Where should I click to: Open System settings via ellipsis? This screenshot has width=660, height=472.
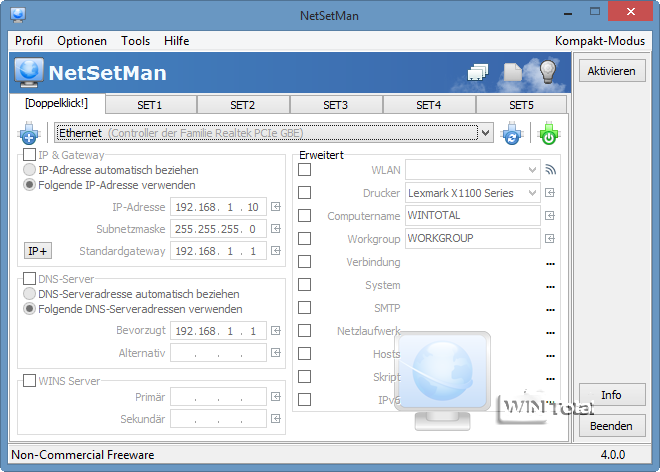[550, 287]
